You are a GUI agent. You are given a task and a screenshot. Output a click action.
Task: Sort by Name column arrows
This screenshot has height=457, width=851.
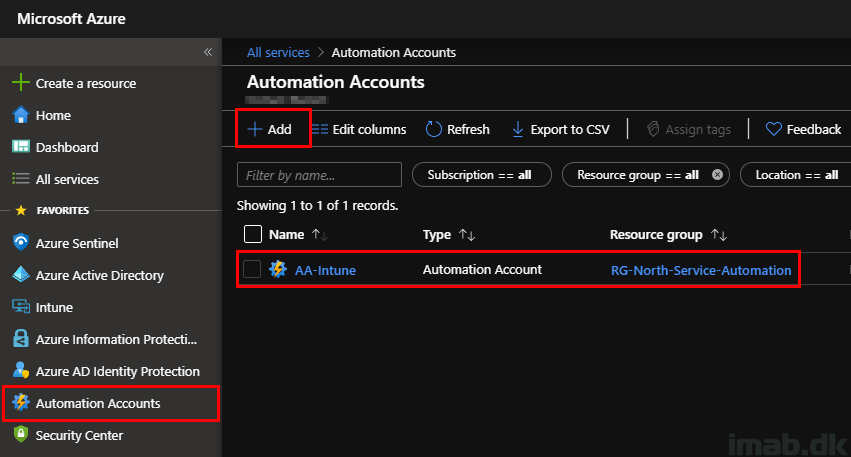point(320,234)
